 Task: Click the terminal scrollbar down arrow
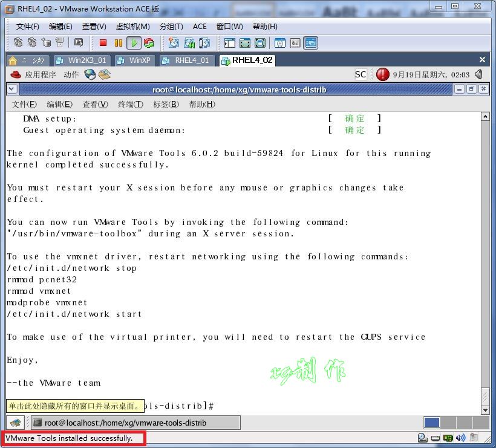pos(485,410)
